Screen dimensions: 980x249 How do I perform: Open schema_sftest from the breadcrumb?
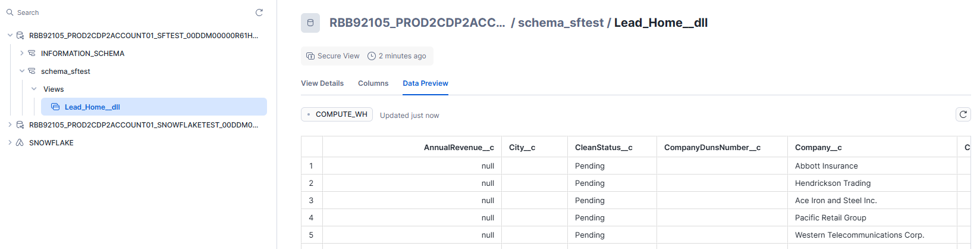[561, 23]
